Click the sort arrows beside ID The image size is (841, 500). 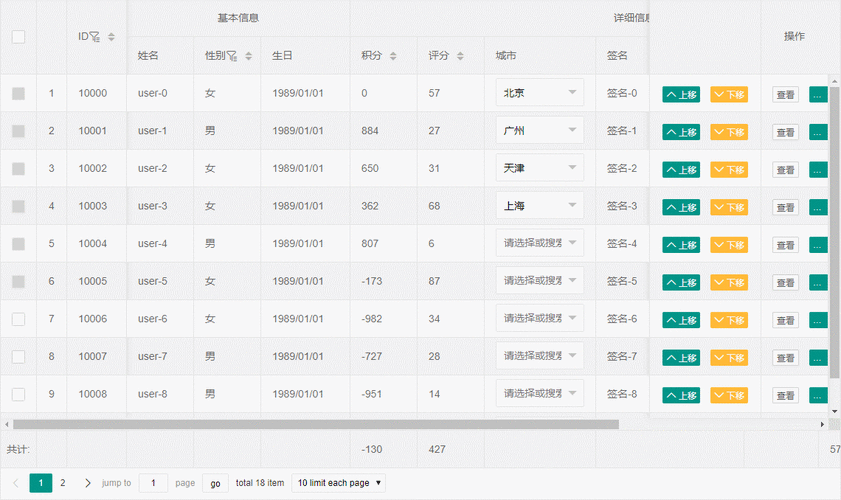(111, 37)
